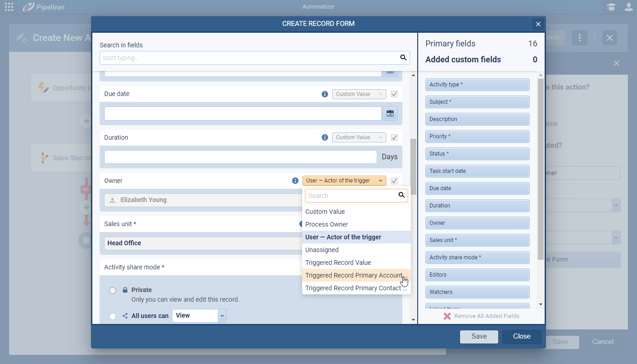Click the search magnifier in Search in fields
This screenshot has height=364, width=637.
click(x=403, y=58)
